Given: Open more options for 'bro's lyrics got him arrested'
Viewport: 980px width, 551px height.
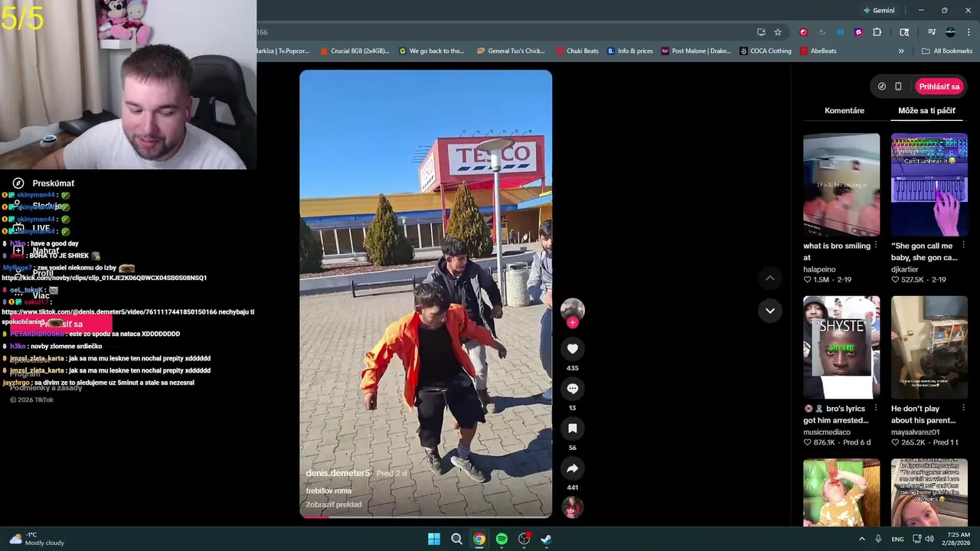Looking at the screenshot, I should pyautogui.click(x=875, y=408).
